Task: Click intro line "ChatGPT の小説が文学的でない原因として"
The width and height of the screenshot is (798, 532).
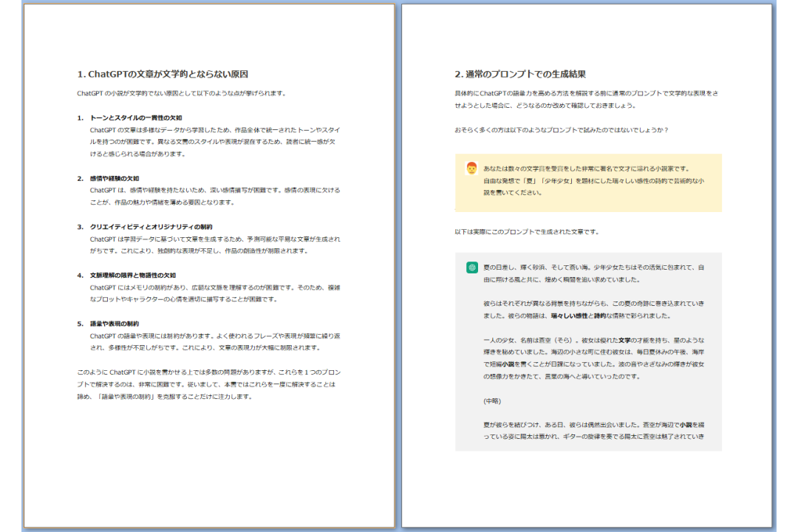Action: click(182, 93)
